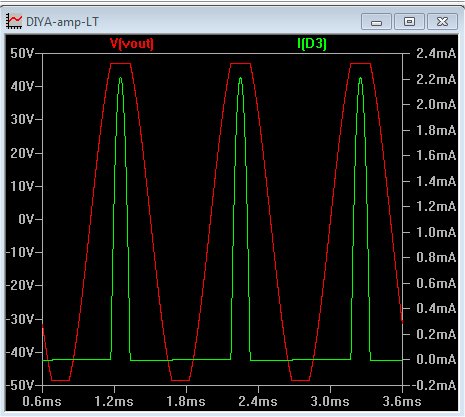Click the 50V label on left axis
The height and width of the screenshot is (417, 465).
click(22, 53)
